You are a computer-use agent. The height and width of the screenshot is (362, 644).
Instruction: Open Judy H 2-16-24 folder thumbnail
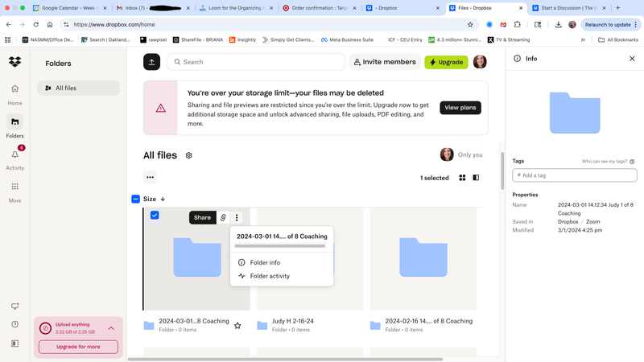tap(310, 258)
